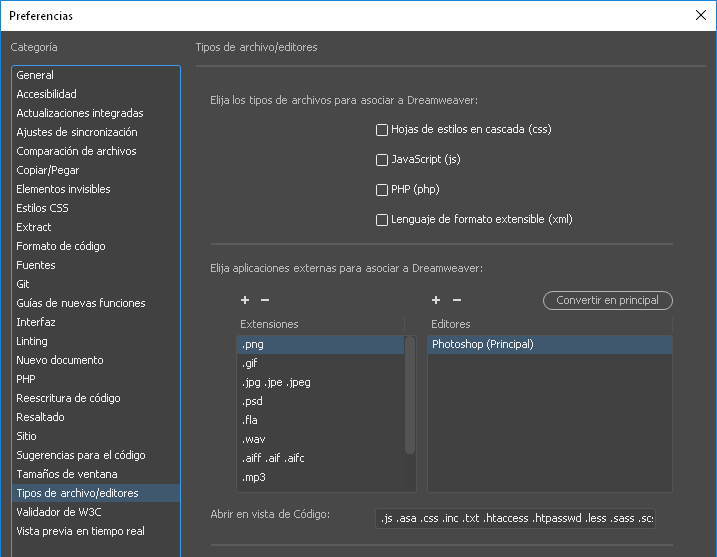
Task: Select Formato de código category
Action: (96, 246)
